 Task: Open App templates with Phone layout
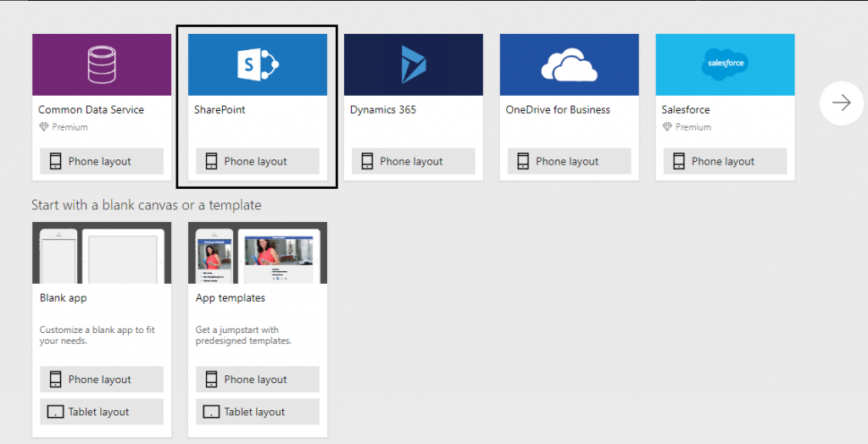(258, 380)
